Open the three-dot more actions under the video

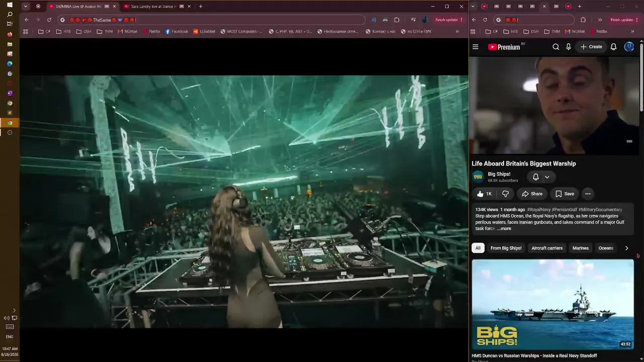(588, 194)
